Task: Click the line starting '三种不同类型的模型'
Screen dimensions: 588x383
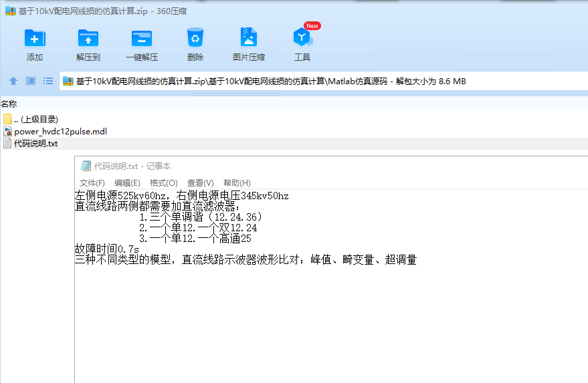Action: 246,260
